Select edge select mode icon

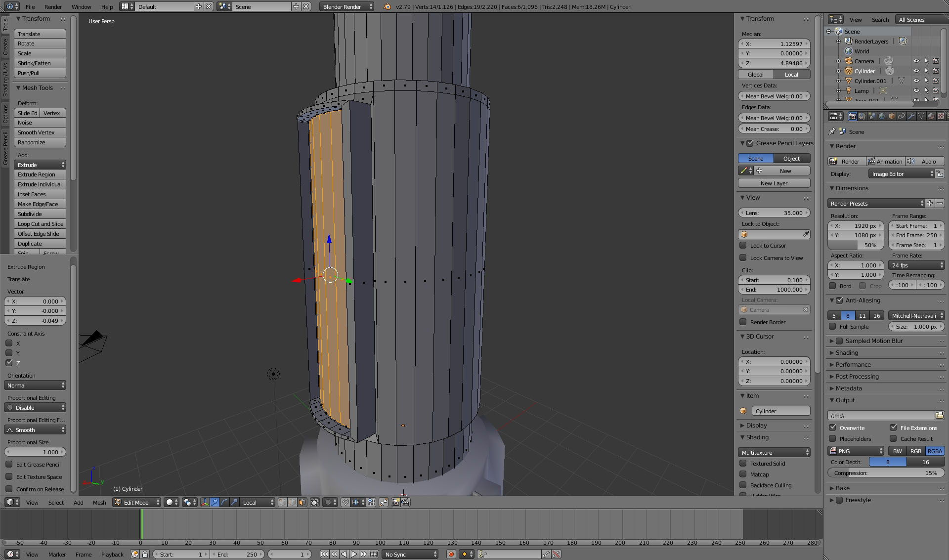(x=292, y=502)
